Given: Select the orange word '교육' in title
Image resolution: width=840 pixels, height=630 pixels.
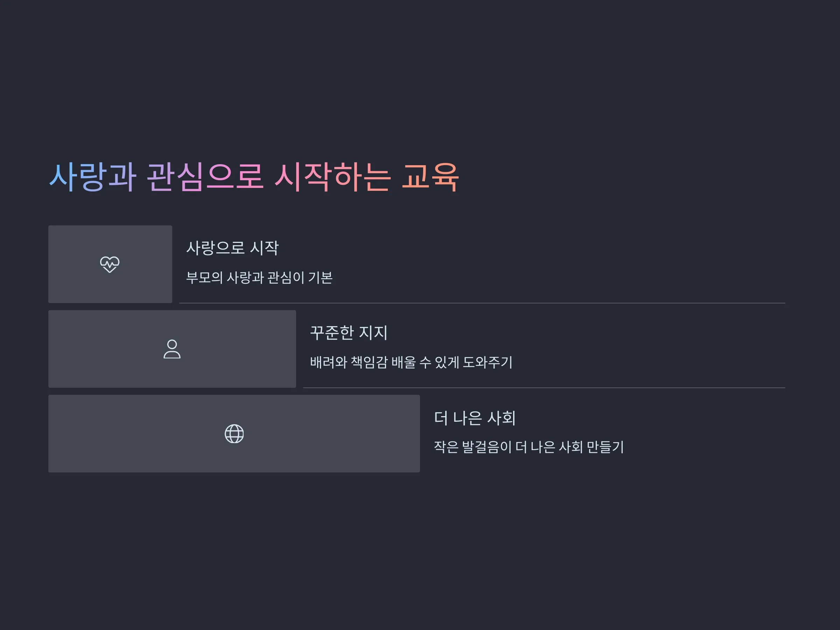Looking at the screenshot, I should pos(430,177).
